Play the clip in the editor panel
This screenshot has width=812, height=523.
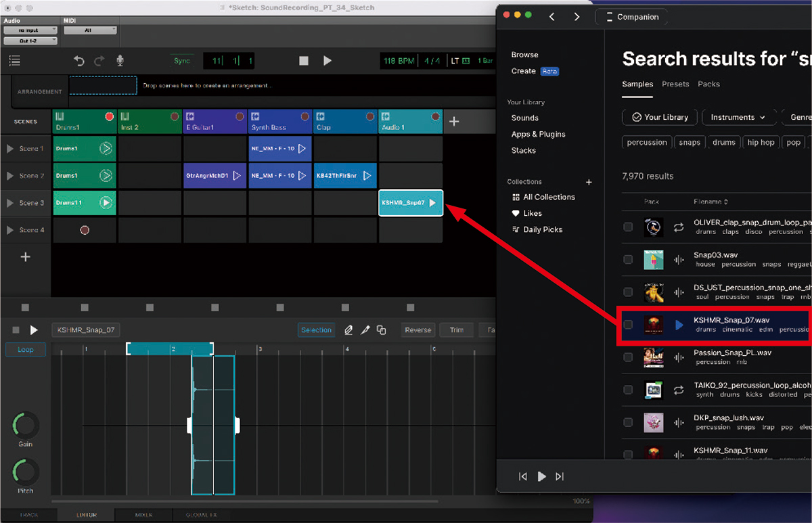click(x=34, y=330)
